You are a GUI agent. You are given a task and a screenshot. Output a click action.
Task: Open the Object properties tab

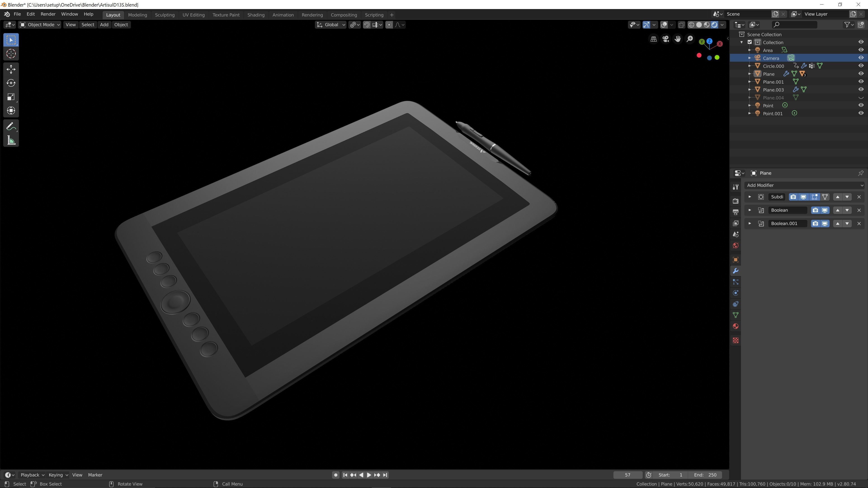pyautogui.click(x=736, y=260)
